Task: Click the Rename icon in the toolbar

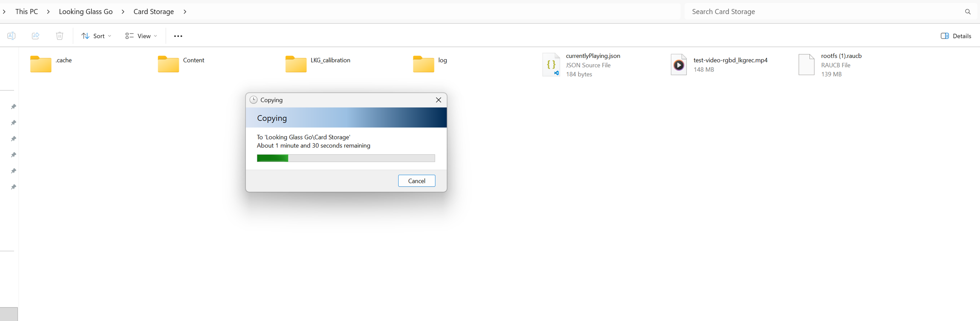Action: pyautogui.click(x=11, y=36)
